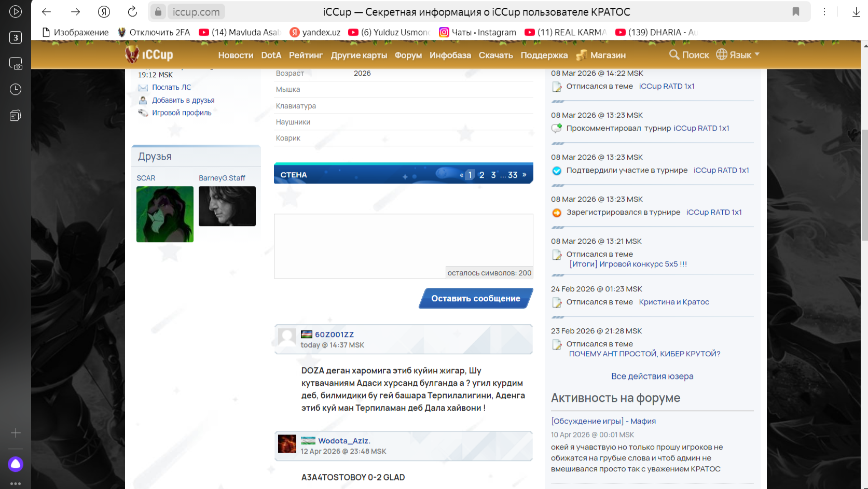Open the DotA menu

(x=271, y=55)
